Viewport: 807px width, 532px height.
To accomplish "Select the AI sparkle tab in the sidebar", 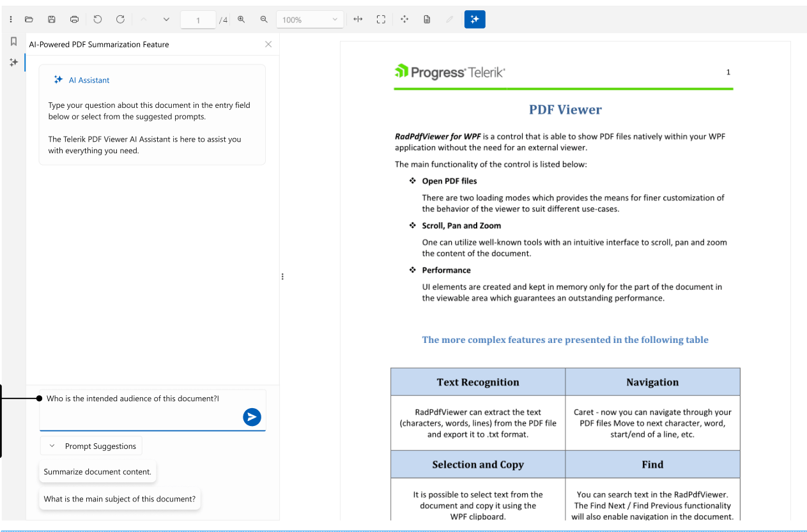I will pyautogui.click(x=13, y=63).
